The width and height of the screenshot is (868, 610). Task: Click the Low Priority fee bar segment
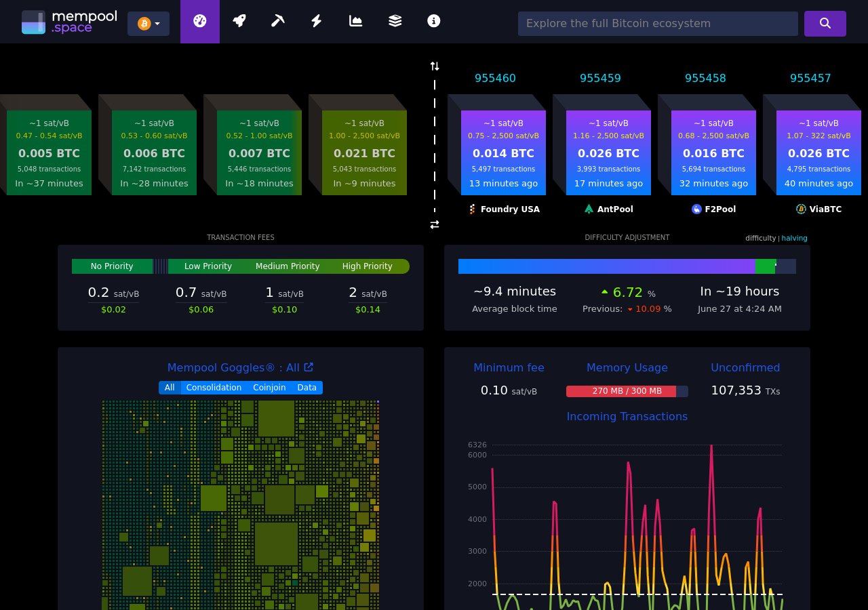coord(208,266)
